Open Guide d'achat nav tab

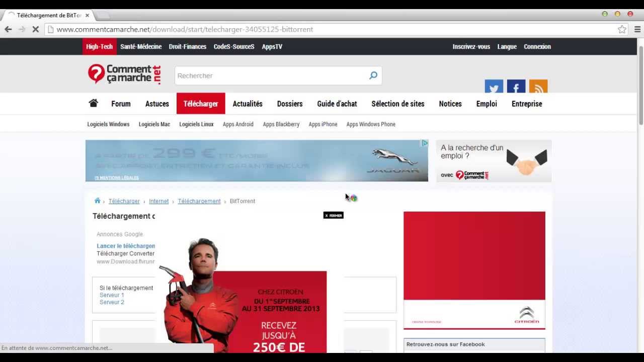[x=337, y=104]
